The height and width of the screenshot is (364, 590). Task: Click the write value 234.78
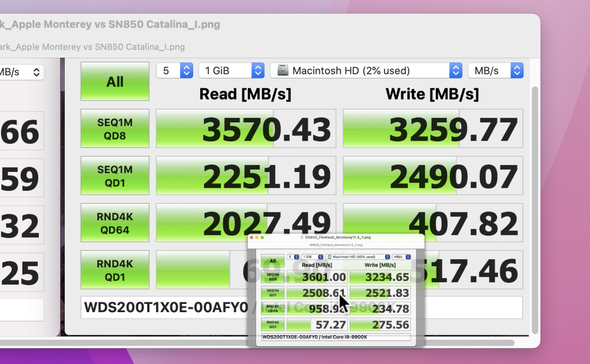(390, 309)
